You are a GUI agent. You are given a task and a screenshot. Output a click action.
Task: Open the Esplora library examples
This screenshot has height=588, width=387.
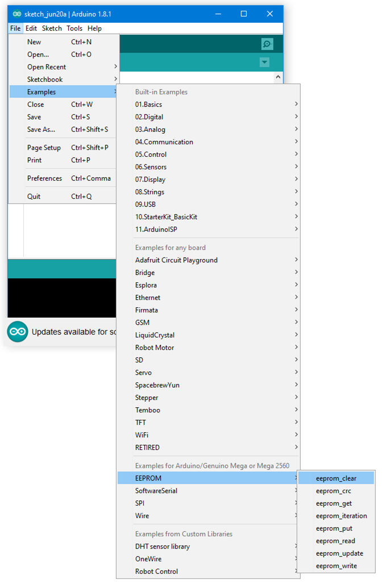pyautogui.click(x=209, y=285)
